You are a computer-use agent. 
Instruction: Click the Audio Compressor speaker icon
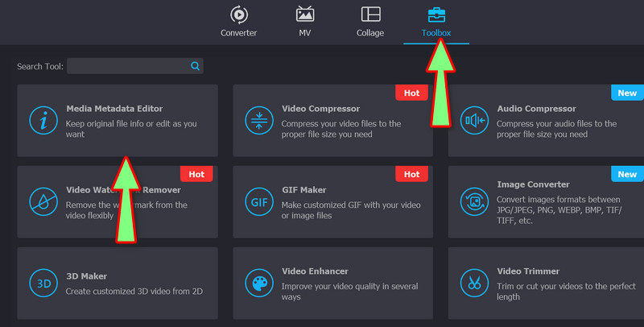coord(473,121)
